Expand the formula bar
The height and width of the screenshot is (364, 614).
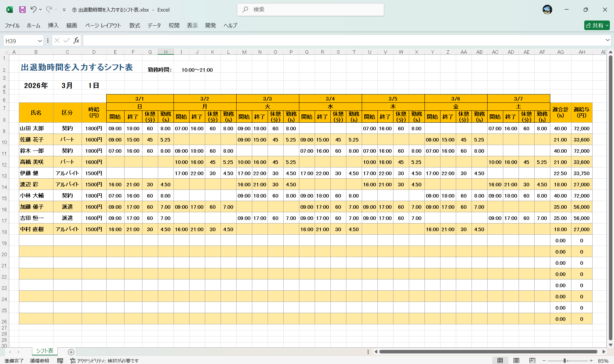pyautogui.click(x=607, y=40)
